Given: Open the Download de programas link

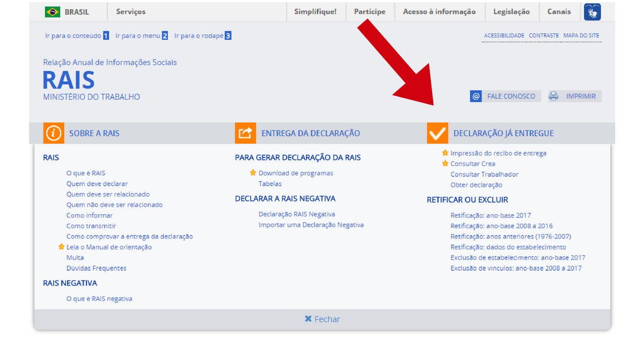Looking at the screenshot, I should click(x=296, y=173).
